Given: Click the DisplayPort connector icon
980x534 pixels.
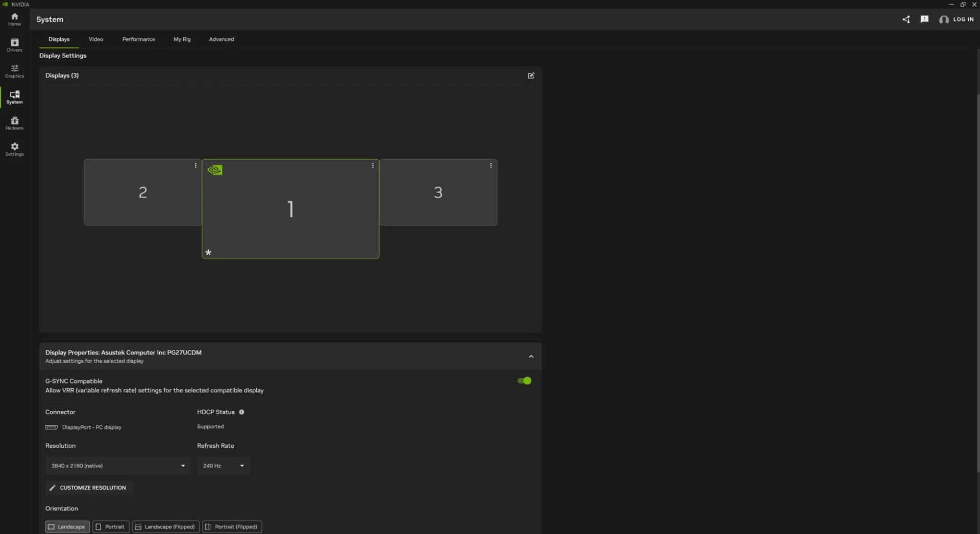Looking at the screenshot, I should tap(52, 427).
